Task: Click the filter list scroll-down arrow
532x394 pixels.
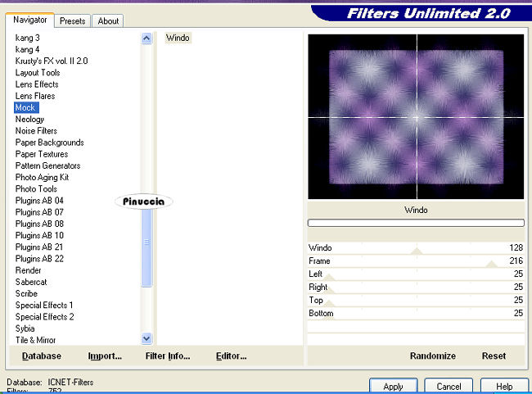Action: 147,338
